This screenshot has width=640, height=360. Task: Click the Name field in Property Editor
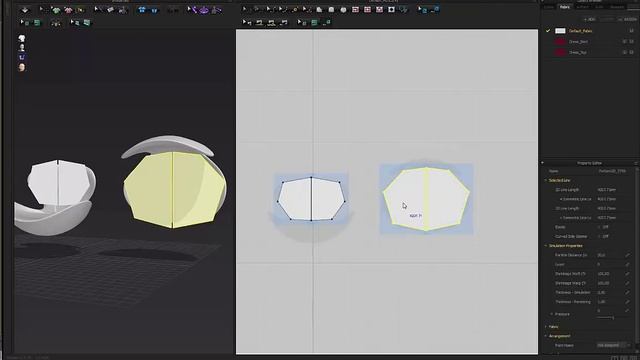pyautogui.click(x=615, y=171)
